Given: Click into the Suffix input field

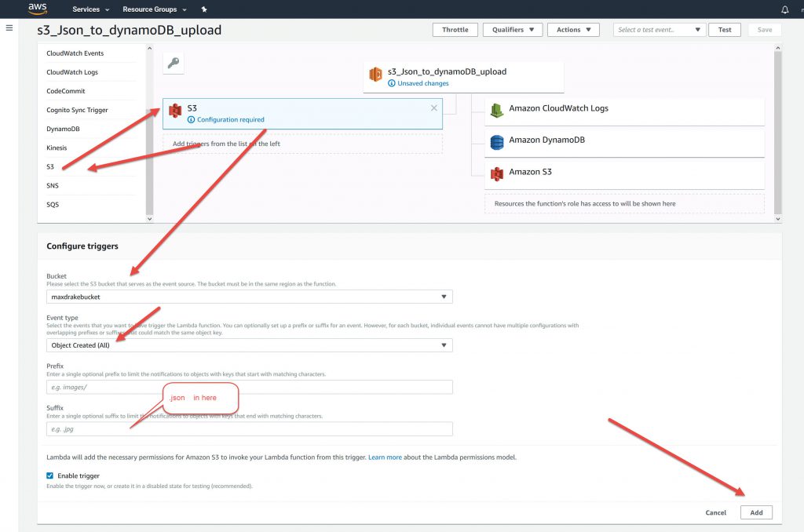Looking at the screenshot, I should [x=249, y=429].
